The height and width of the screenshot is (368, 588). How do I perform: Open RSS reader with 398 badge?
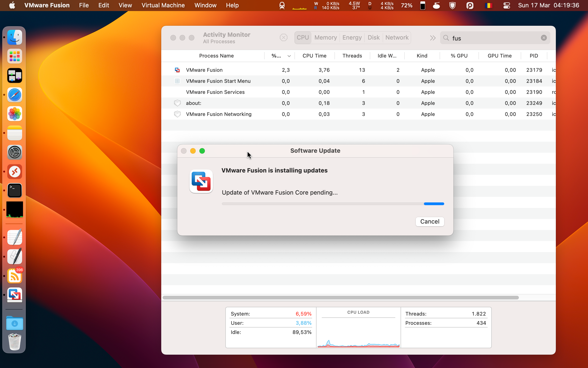pyautogui.click(x=14, y=276)
